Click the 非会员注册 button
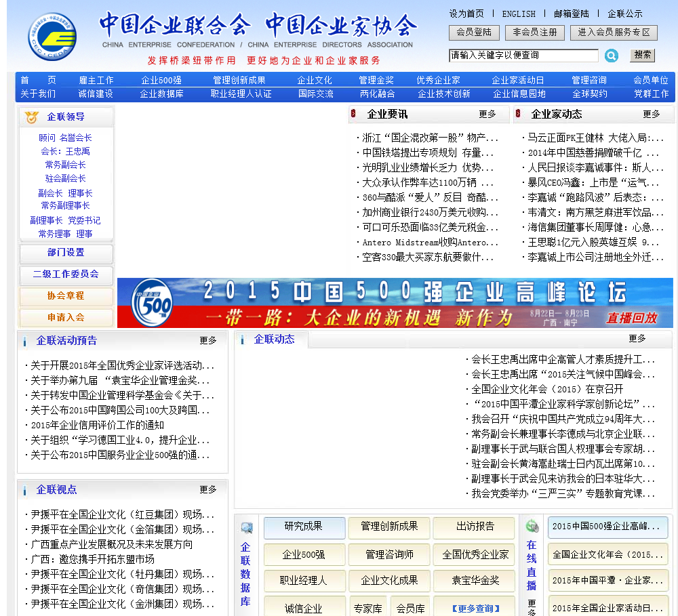 coord(535,33)
